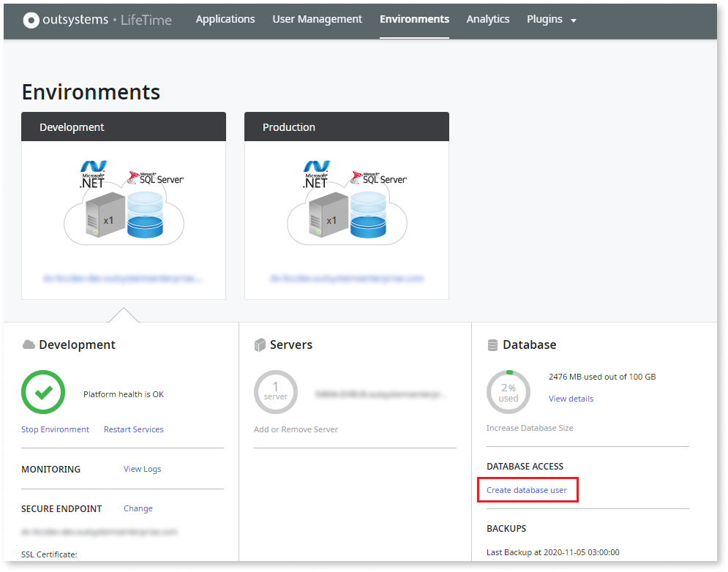Select the Development environment card thumbnail
728x572 pixels.
tap(123, 212)
